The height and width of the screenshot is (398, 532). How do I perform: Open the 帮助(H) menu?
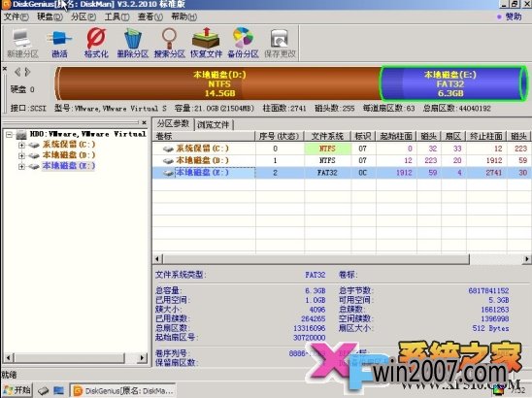tap(183, 17)
